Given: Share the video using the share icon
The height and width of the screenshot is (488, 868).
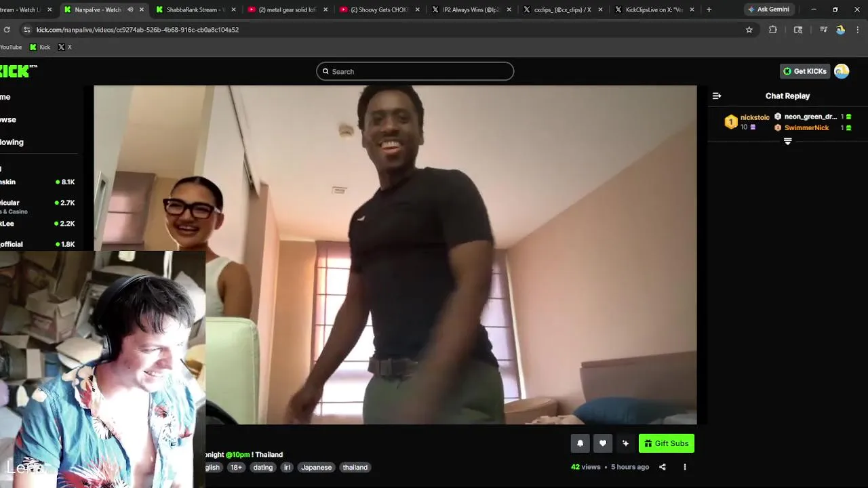Looking at the screenshot, I should (663, 467).
